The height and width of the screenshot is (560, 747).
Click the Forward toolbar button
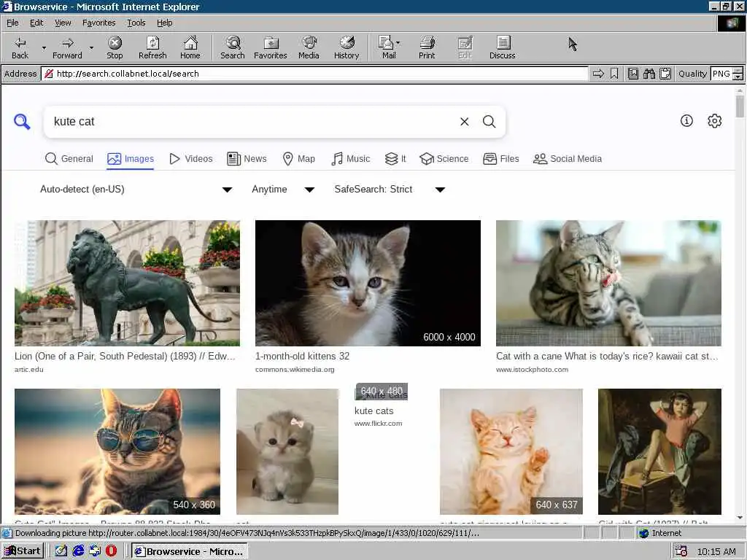(67, 47)
